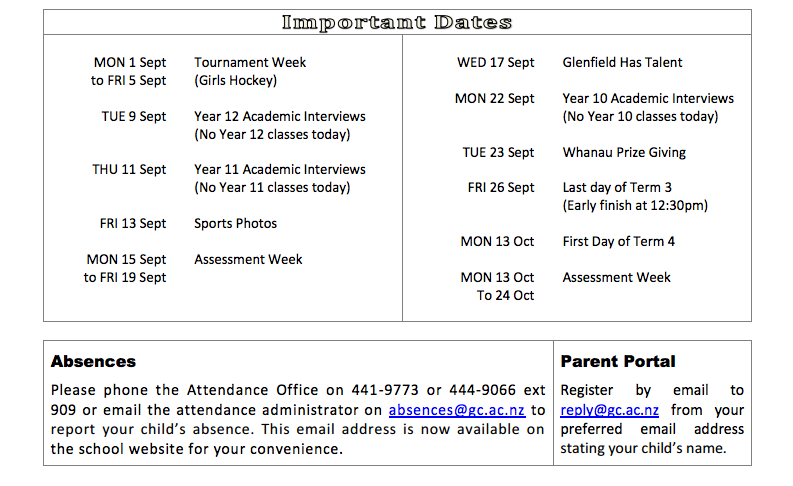The width and height of the screenshot is (793, 486).
Task: Click the Parent Portal heading
Action: [618, 361]
